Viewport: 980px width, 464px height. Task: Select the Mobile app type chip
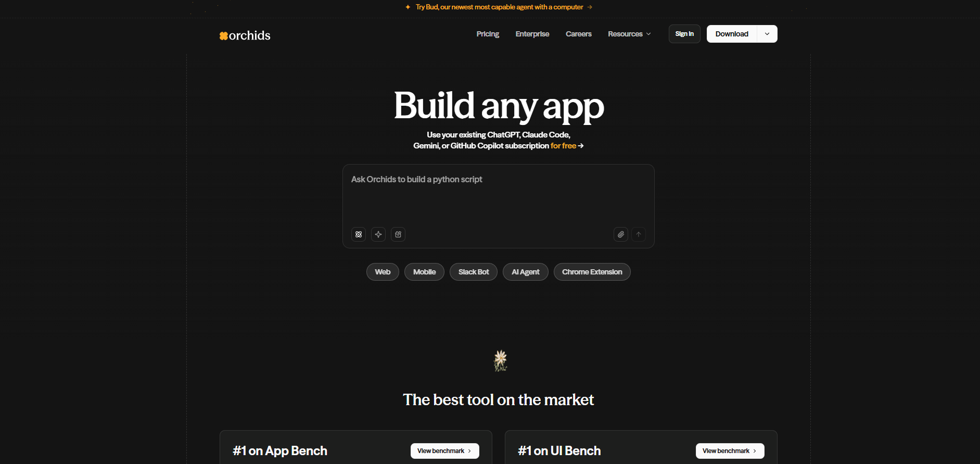[x=424, y=272]
